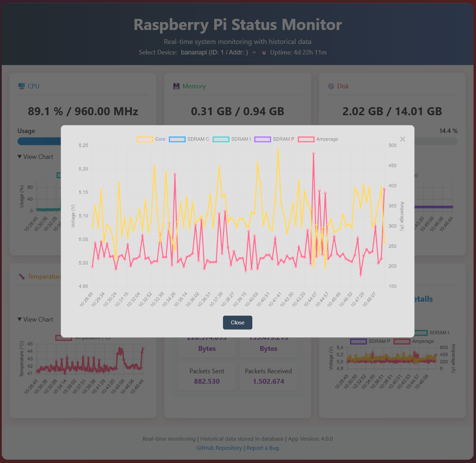Viewport: 476px width, 463px height.
Task: Click the Disk panel icon
Action: coord(331,86)
